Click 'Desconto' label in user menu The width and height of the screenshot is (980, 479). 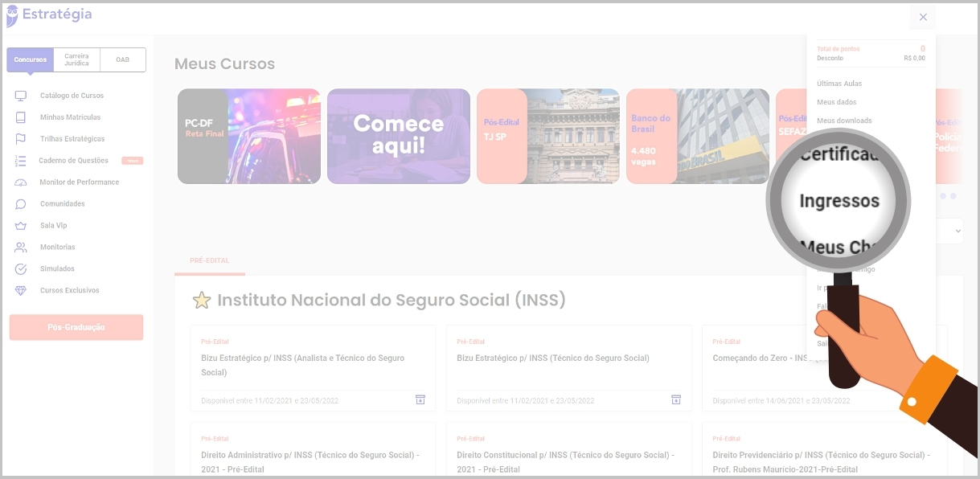click(830, 58)
